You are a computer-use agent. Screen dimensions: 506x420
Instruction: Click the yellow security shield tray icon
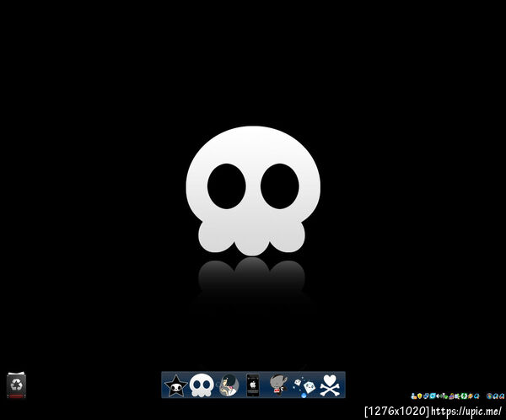[420, 396]
